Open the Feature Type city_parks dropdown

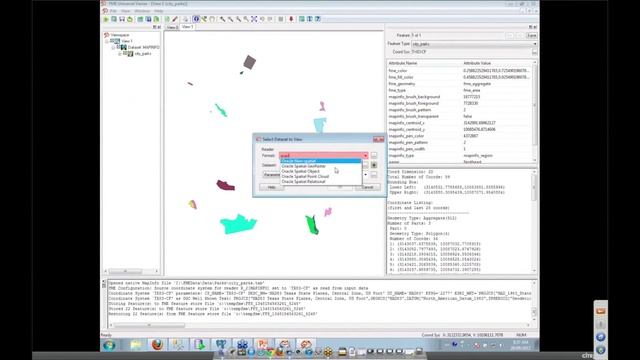pyautogui.click(x=473, y=44)
